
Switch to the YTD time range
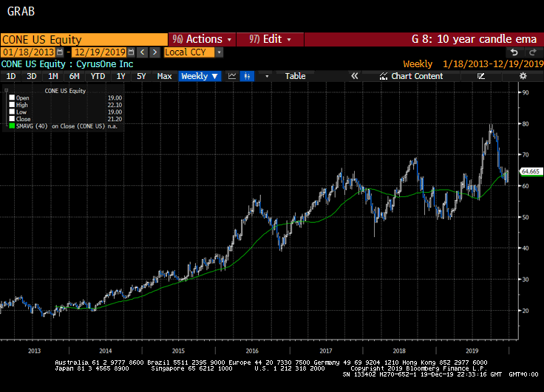point(98,76)
